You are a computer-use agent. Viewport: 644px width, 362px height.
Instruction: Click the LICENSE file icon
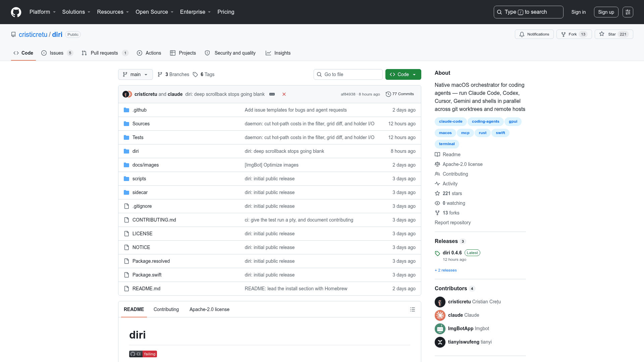pos(126,234)
